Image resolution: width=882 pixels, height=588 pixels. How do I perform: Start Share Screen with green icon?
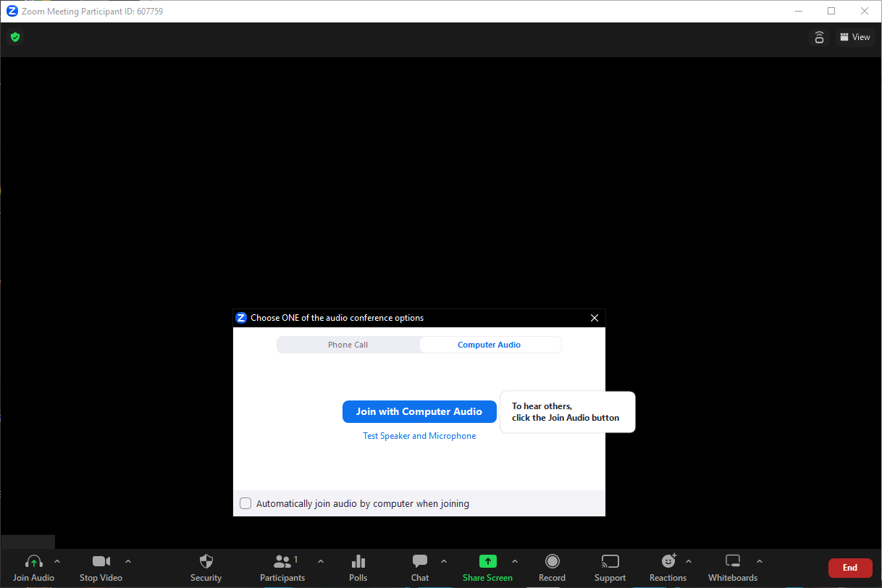(x=488, y=561)
